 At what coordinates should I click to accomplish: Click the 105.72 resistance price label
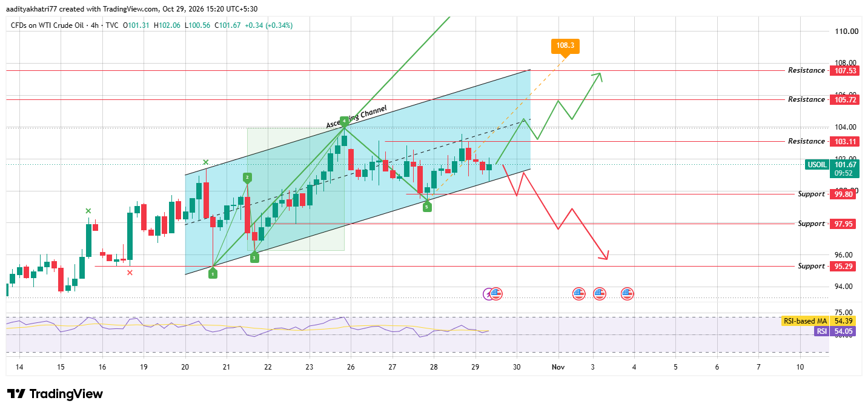coord(843,99)
